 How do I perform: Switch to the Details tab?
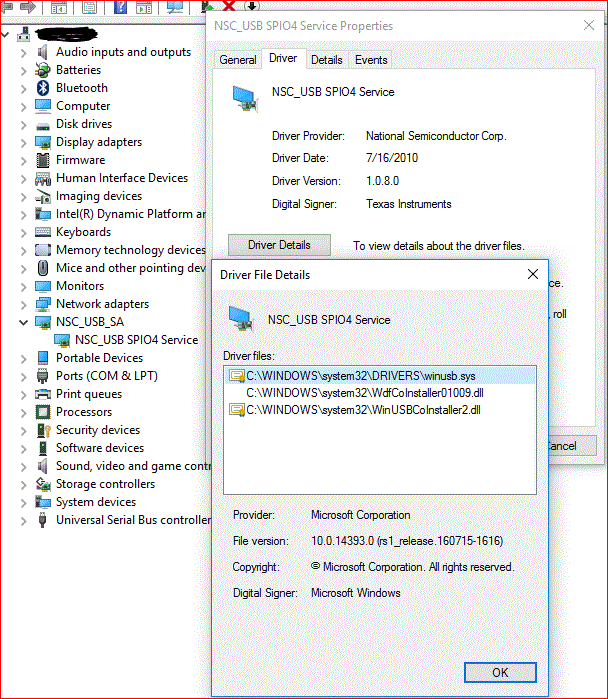[x=327, y=60]
